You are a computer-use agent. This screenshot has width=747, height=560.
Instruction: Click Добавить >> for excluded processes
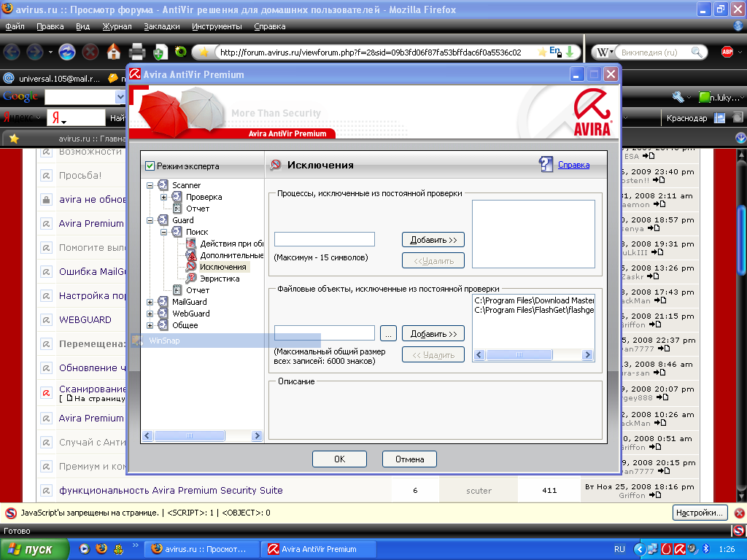click(433, 239)
